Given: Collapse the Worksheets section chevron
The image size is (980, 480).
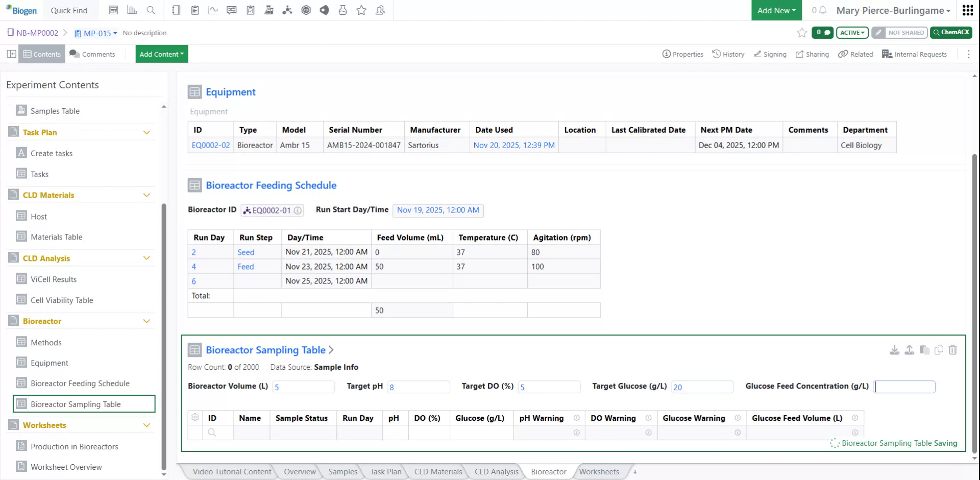Looking at the screenshot, I should click(147, 425).
